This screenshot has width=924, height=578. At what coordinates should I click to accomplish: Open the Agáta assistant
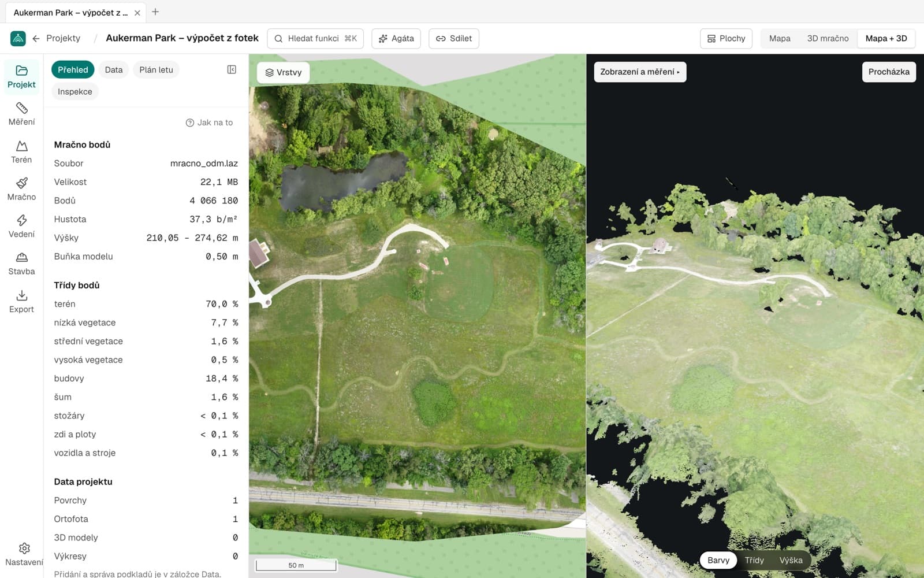coord(396,38)
